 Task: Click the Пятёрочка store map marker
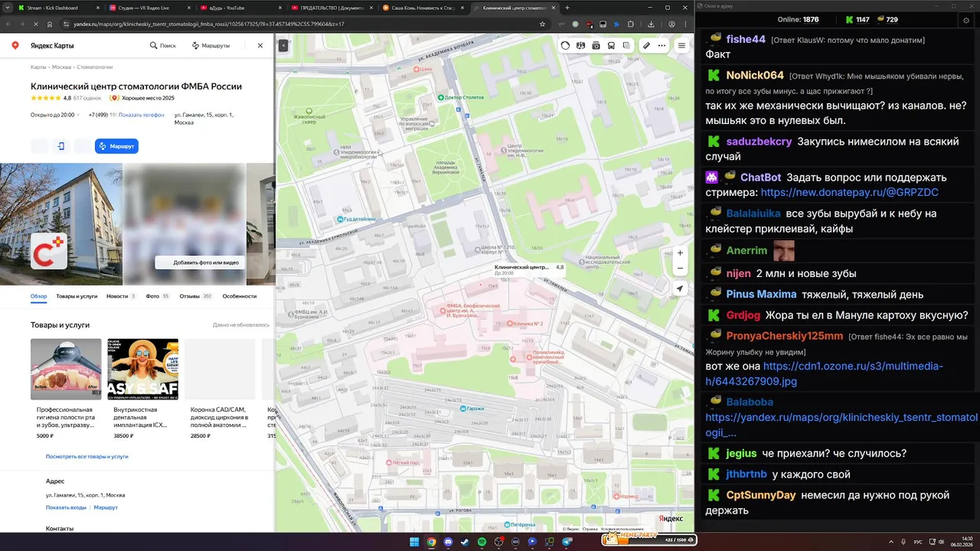[518, 524]
